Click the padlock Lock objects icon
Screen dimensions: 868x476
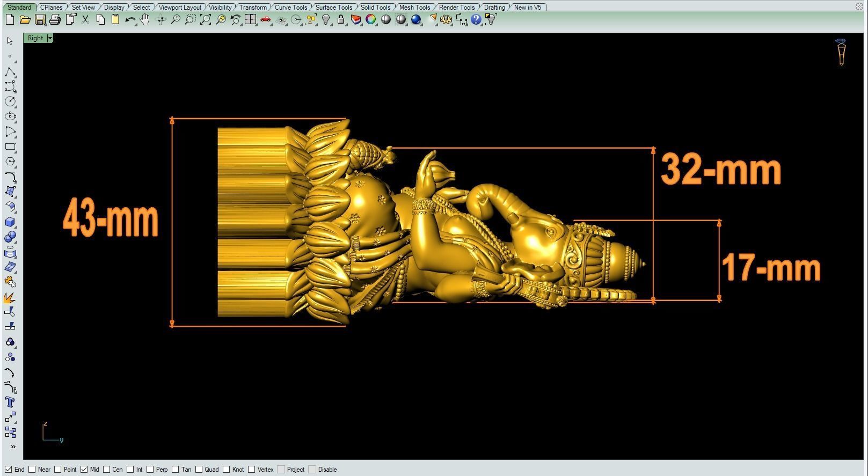pos(340,20)
